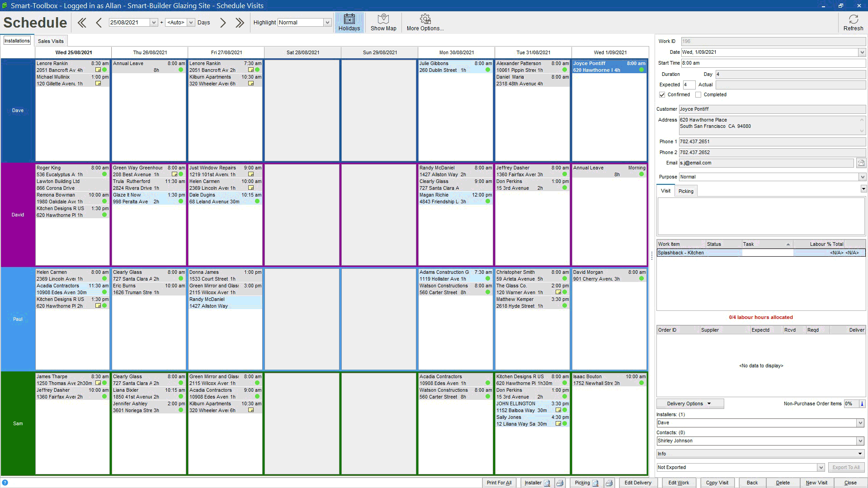Click the email icon beside the Email field
868x488 pixels.
coord(860,163)
